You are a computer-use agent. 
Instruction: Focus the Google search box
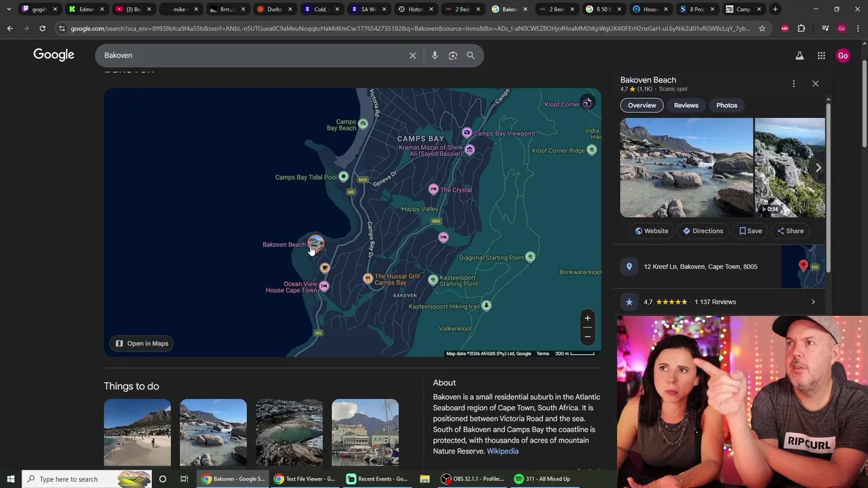pos(251,56)
